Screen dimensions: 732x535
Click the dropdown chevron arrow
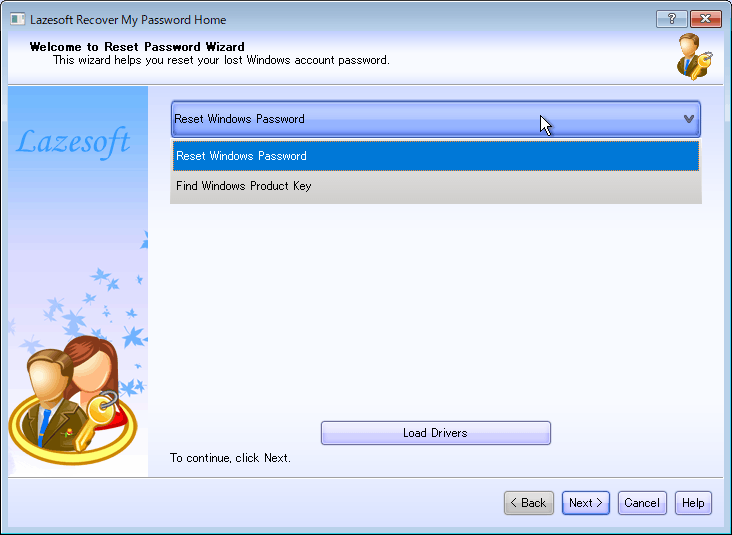coord(689,119)
